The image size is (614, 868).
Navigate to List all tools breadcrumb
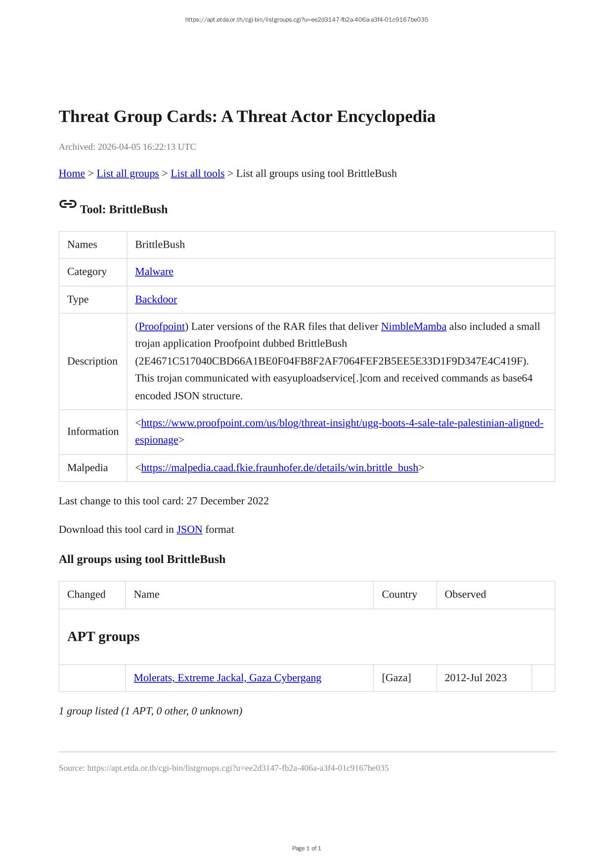(x=197, y=174)
